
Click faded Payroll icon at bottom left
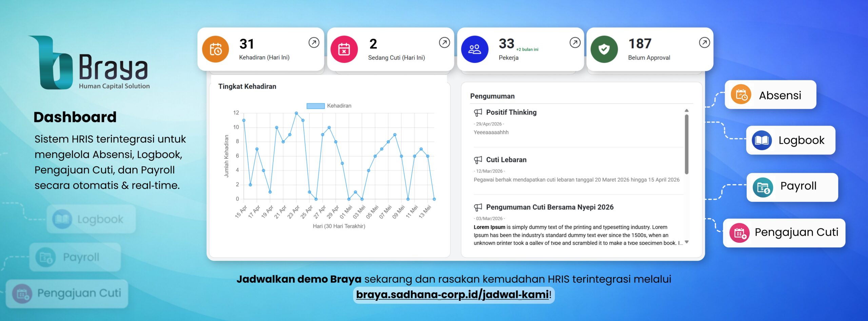(45, 257)
